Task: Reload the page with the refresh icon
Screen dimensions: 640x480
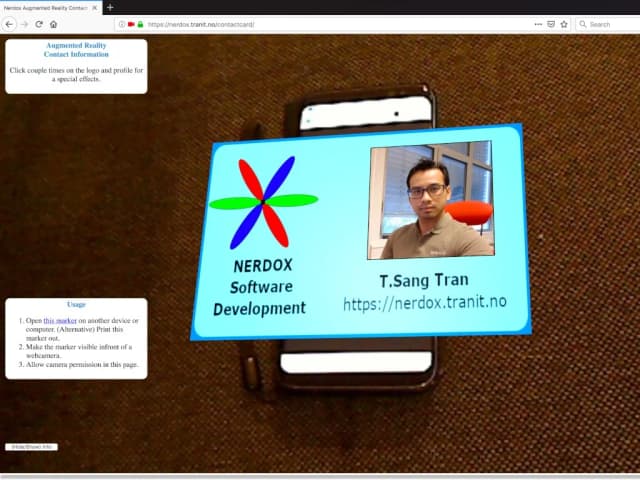Action: 39,24
